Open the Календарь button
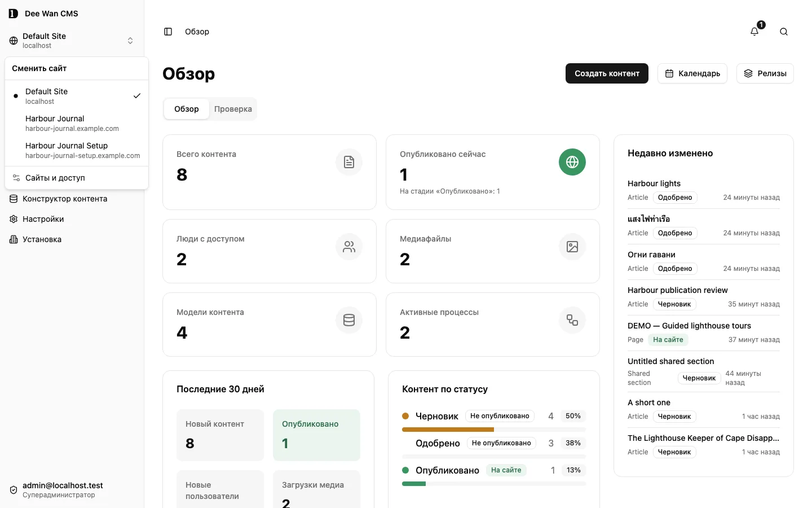The width and height of the screenshot is (812, 508). pos(692,73)
